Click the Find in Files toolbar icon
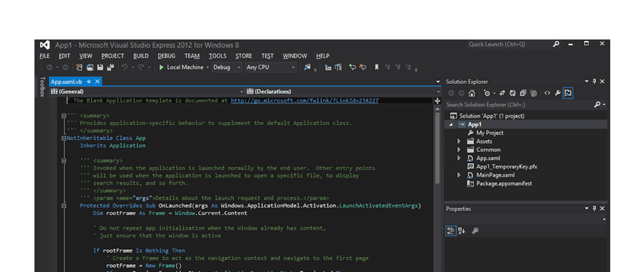The height and width of the screenshot is (272, 644). [307, 67]
